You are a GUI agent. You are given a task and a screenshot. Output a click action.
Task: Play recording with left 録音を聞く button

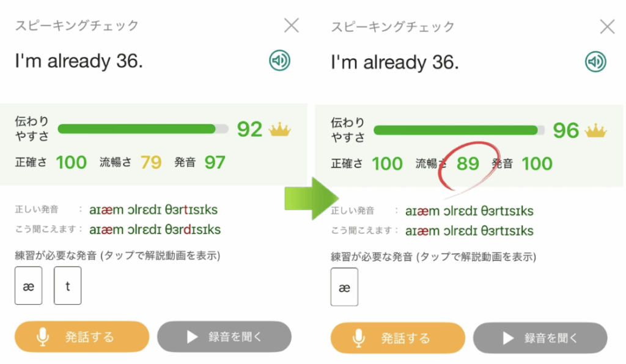pos(224,337)
